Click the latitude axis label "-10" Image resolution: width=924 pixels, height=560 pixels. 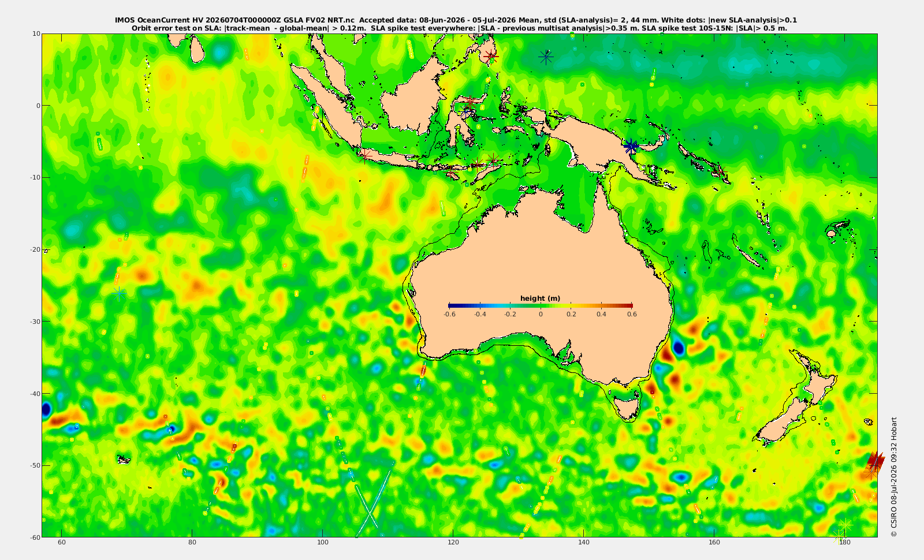pyautogui.click(x=35, y=177)
